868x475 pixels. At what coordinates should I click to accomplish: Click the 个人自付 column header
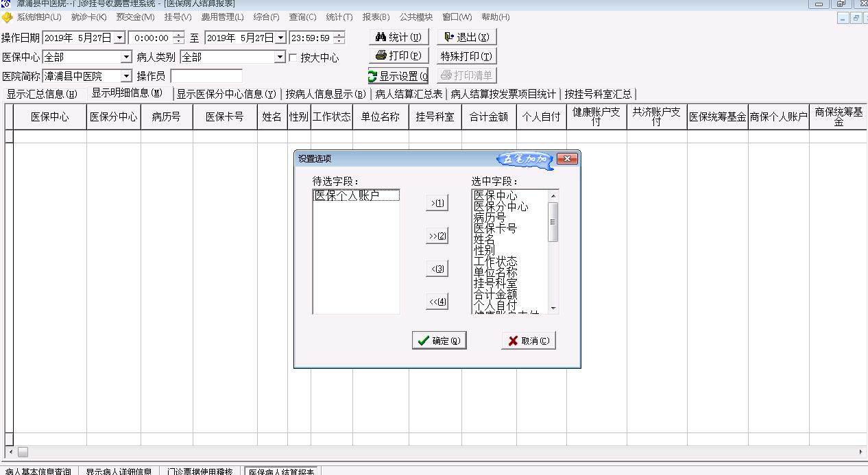(541, 117)
